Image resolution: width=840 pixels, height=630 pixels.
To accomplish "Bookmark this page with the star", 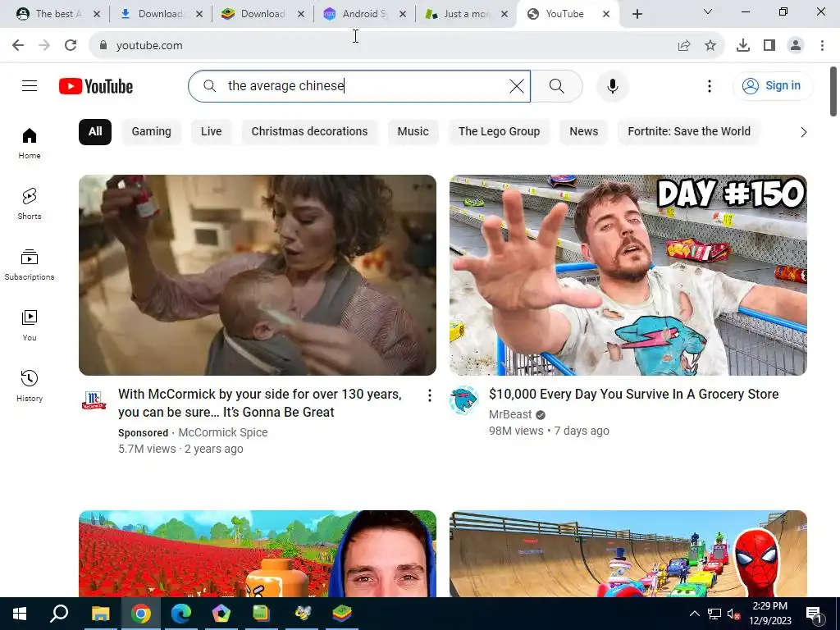I will pyautogui.click(x=710, y=46).
